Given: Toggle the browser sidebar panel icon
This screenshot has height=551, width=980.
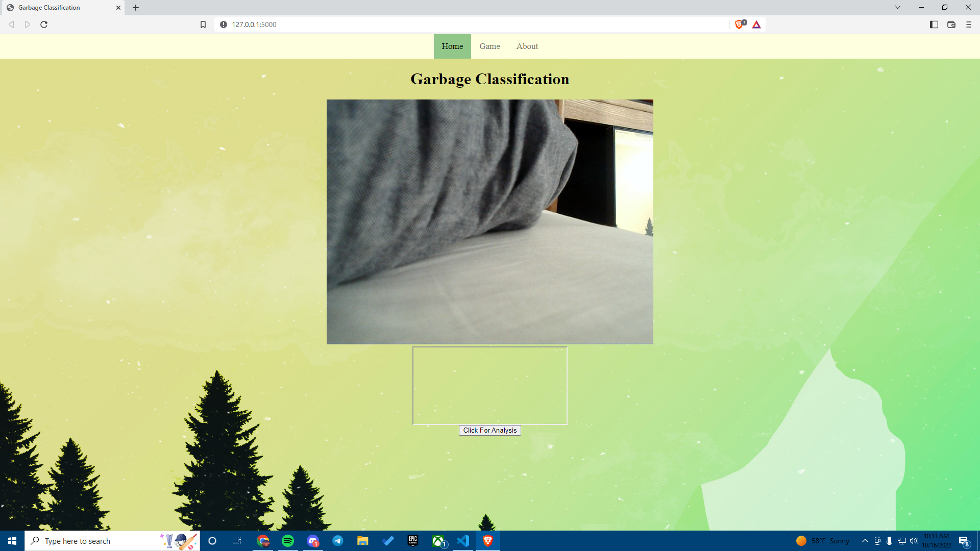Looking at the screenshot, I should pyautogui.click(x=934, y=24).
